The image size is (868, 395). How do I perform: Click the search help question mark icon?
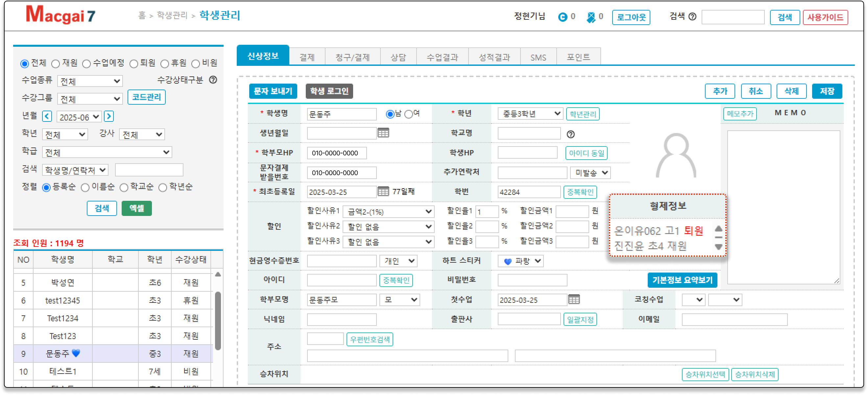click(692, 16)
